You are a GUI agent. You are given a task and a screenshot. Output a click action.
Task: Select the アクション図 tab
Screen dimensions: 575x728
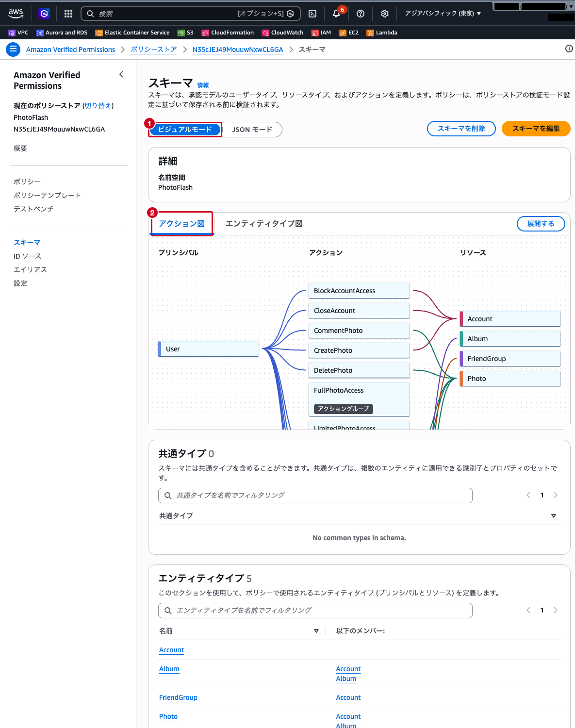(182, 224)
